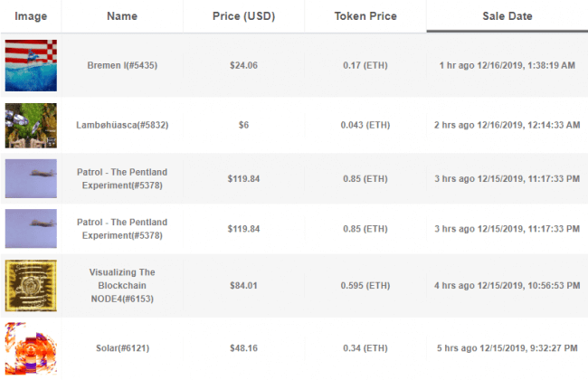Viewport: 588px width, 380px height.
Task: Select the $84.01 price cell
Action: tap(243, 286)
